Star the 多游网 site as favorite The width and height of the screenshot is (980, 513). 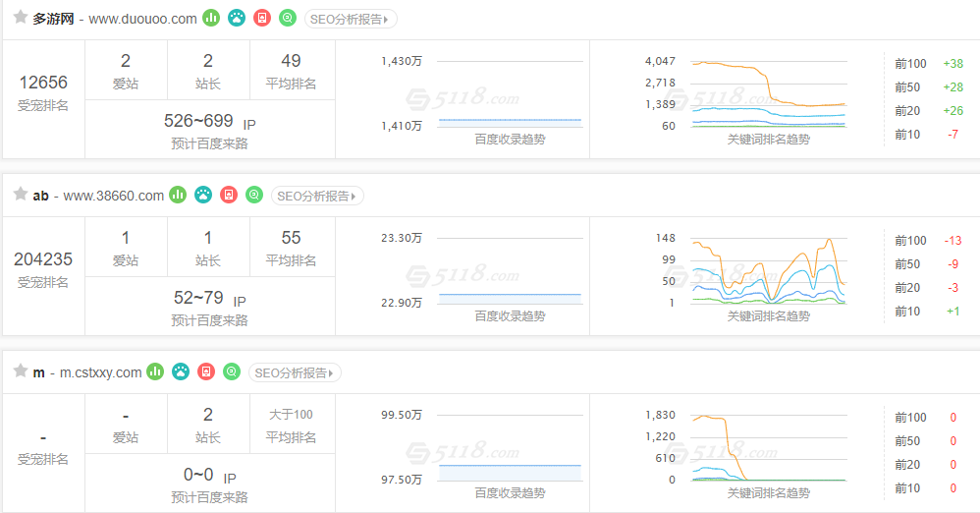coord(21,18)
